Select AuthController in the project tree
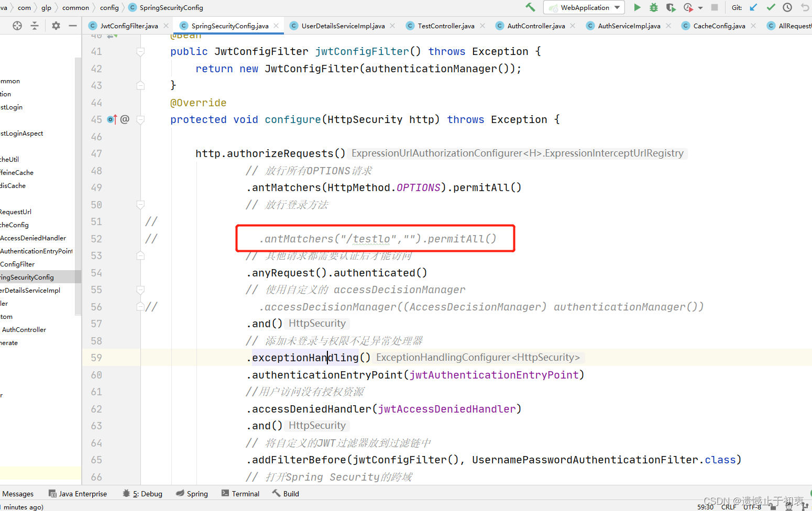The width and height of the screenshot is (812, 511). point(24,330)
